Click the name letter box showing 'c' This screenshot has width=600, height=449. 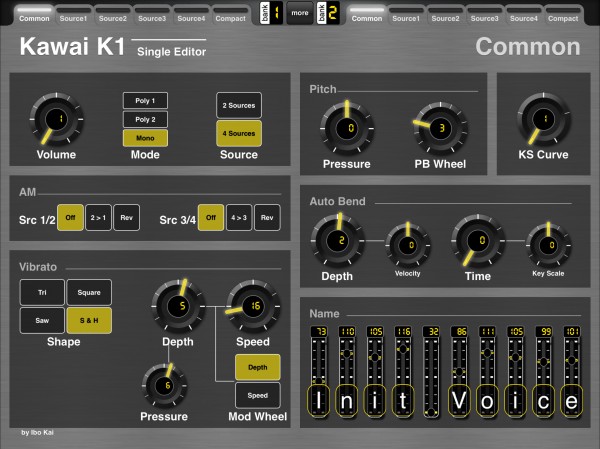pyautogui.click(x=544, y=401)
